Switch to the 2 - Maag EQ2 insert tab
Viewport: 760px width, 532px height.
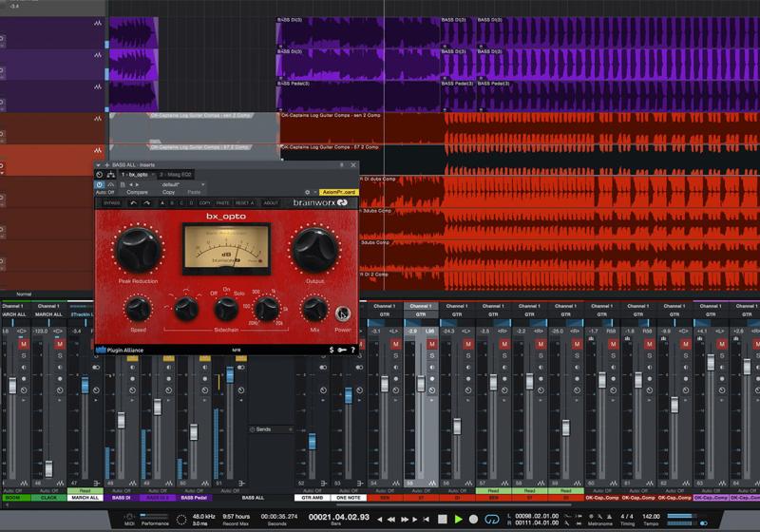(176, 175)
